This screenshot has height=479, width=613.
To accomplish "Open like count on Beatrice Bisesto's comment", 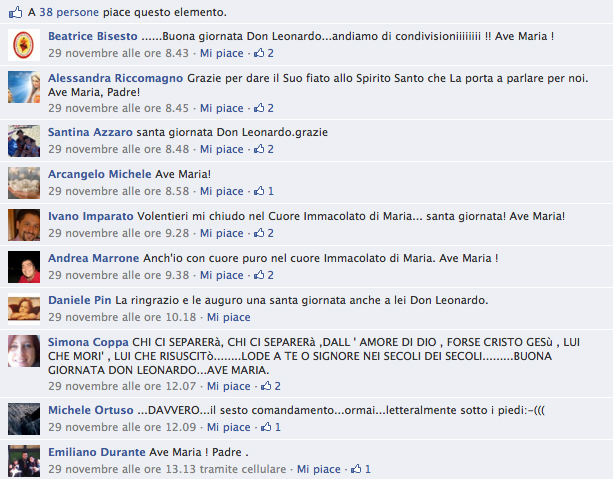I will (264, 53).
